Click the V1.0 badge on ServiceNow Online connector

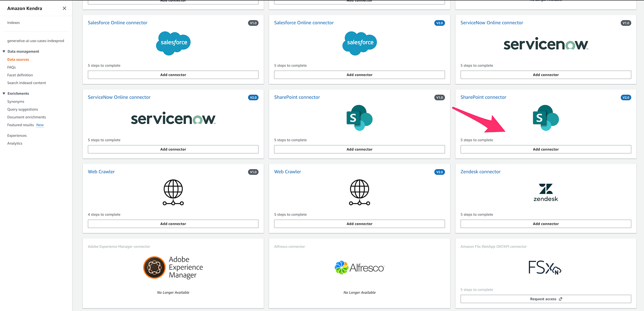click(626, 23)
